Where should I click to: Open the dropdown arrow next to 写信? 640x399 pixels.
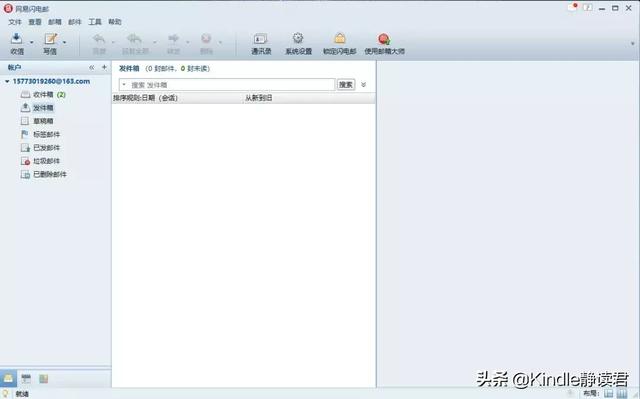pos(64,42)
